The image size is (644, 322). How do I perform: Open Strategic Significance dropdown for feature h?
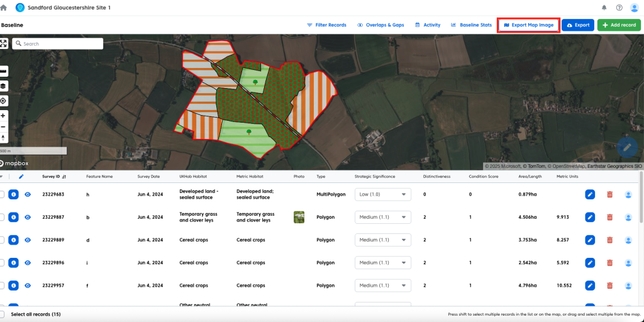(x=382, y=194)
